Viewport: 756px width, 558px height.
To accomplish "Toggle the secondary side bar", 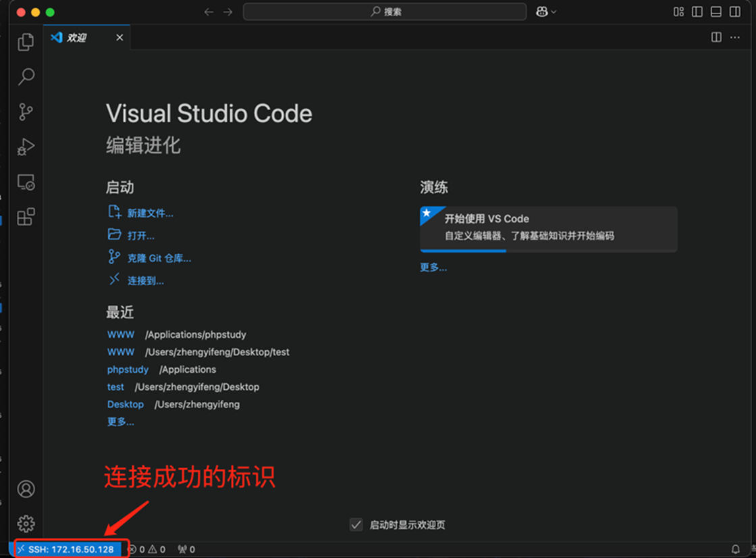I will pos(735,11).
